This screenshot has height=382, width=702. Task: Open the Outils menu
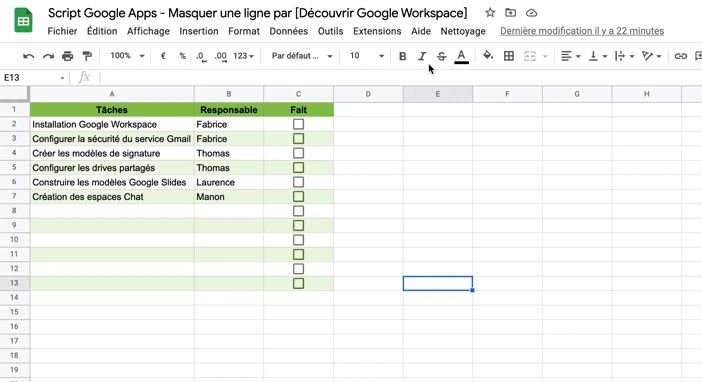click(x=330, y=31)
